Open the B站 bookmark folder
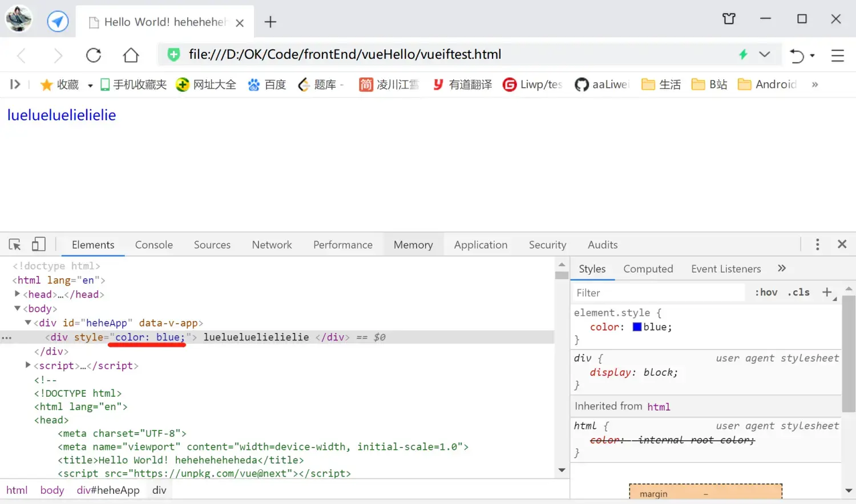 (x=709, y=84)
